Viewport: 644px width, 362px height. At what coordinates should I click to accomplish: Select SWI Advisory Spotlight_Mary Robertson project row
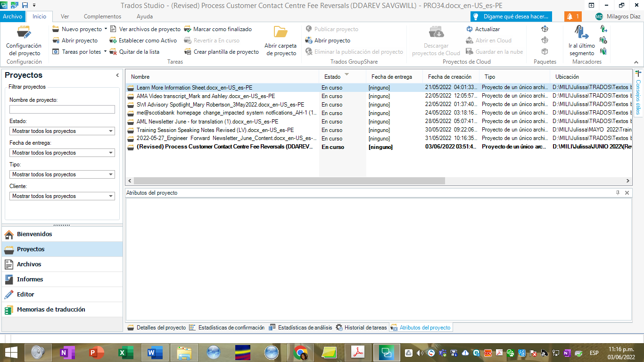tap(379, 105)
